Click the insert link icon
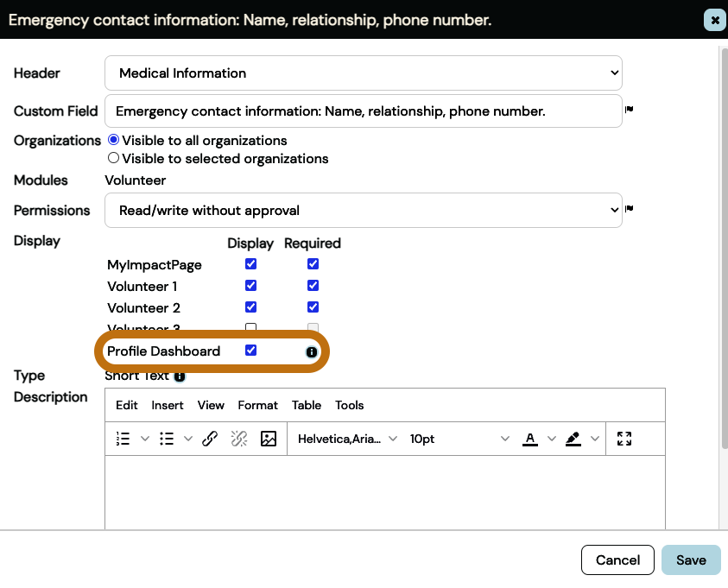Image resolution: width=728 pixels, height=588 pixels. click(x=210, y=439)
